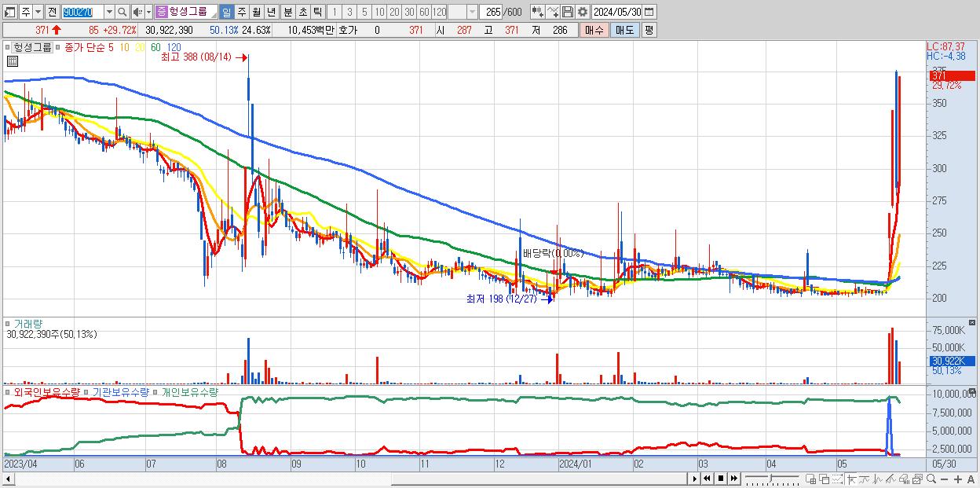Open the stock code search magnifier
The width and height of the screenshot is (980, 488).
(x=122, y=12)
